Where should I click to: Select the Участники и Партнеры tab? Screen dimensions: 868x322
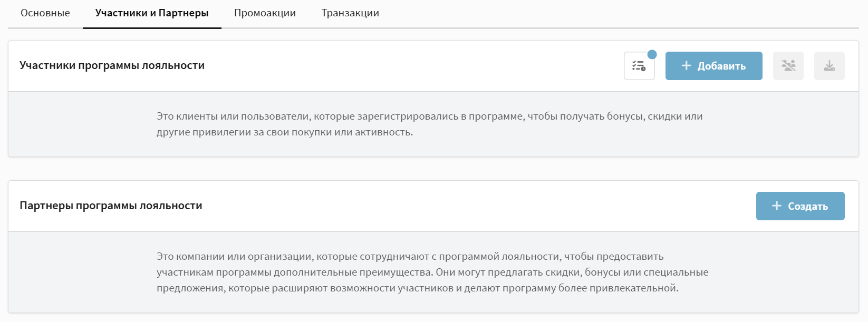point(152,13)
